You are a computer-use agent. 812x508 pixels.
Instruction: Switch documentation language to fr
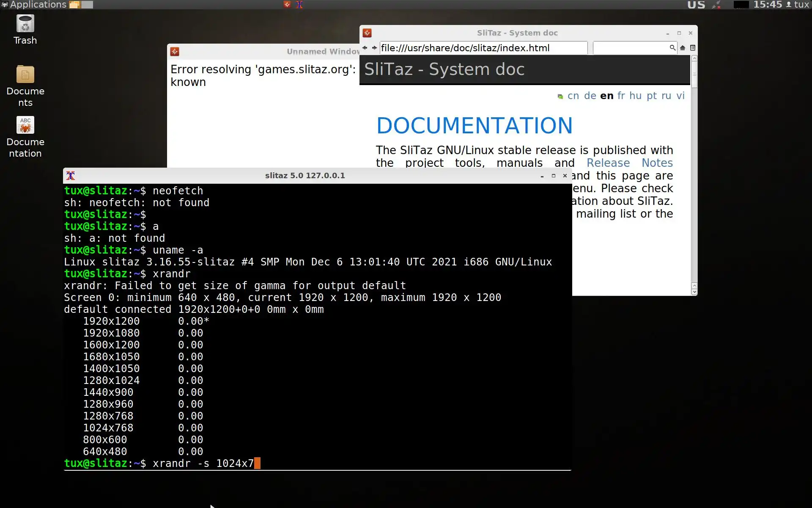[621, 96]
